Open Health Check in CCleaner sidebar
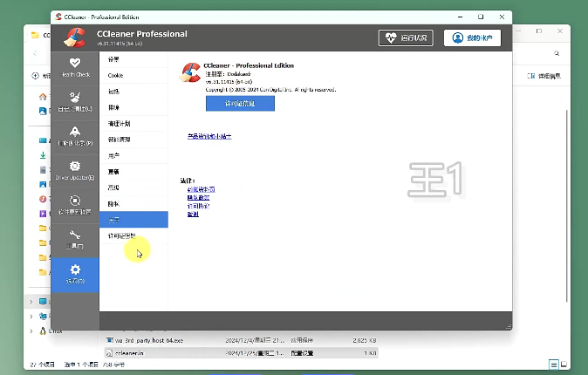The height and width of the screenshot is (375, 588). (75, 68)
